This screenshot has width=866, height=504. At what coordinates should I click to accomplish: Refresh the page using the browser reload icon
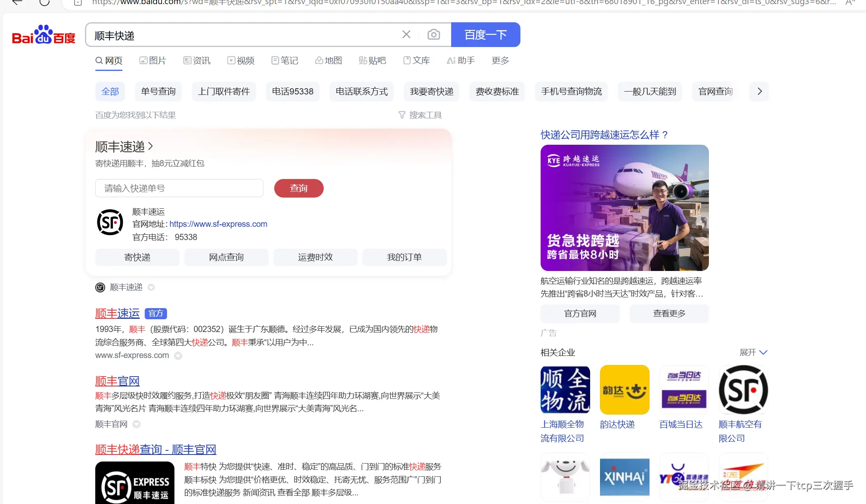[45, 2]
